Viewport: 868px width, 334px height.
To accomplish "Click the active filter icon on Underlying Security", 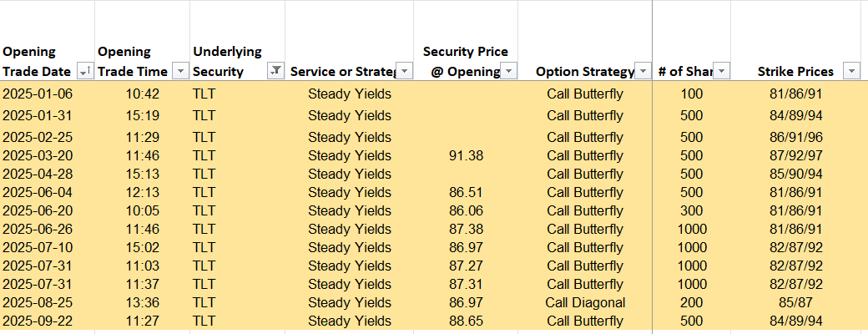I will tap(275, 71).
